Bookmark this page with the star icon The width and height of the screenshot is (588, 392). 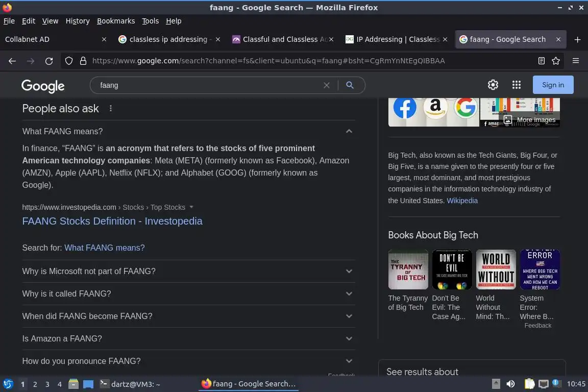coord(556,61)
